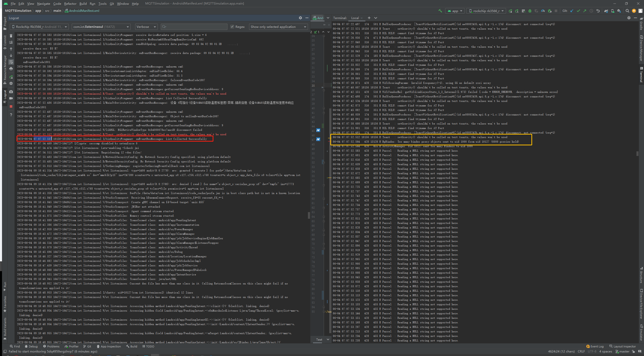
Task: Open rockchip rk3566_r target device dropdown
Action: tap(486, 11)
